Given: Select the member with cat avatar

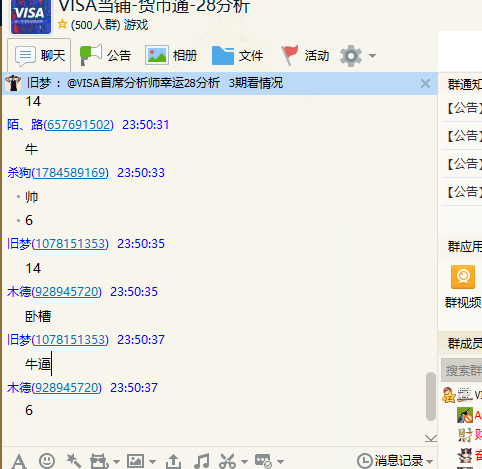Looking at the screenshot, I should (465, 455).
